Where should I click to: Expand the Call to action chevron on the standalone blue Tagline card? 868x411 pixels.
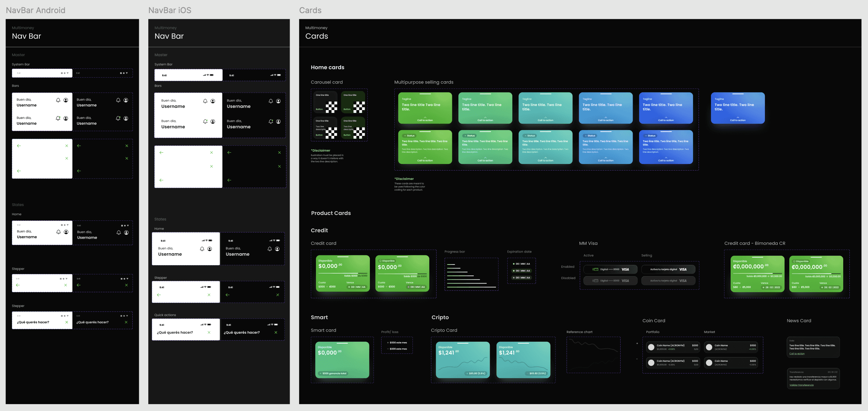click(738, 118)
